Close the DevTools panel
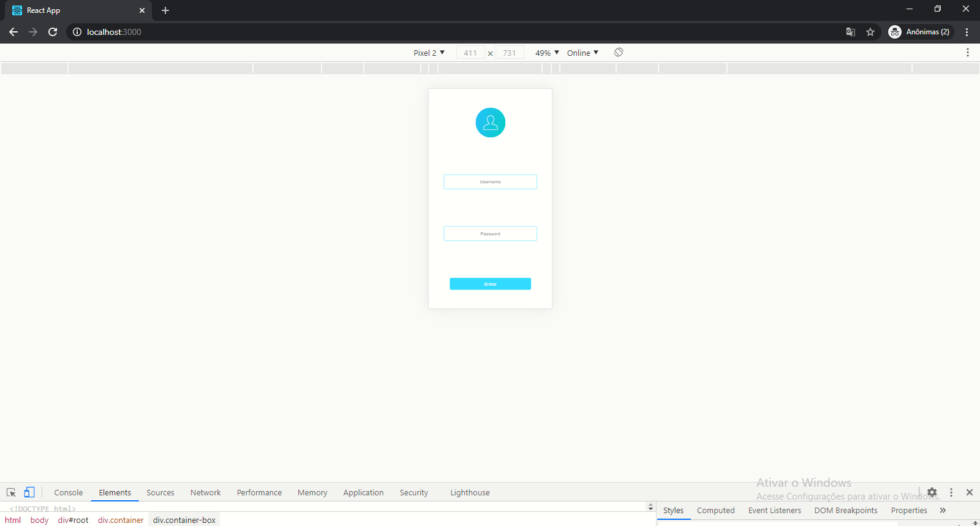Viewport: 980px width, 526px height. pyautogui.click(x=969, y=492)
